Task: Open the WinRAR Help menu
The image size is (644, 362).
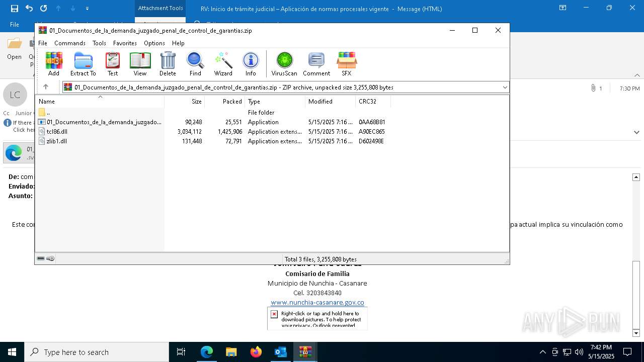Action: pyautogui.click(x=178, y=43)
